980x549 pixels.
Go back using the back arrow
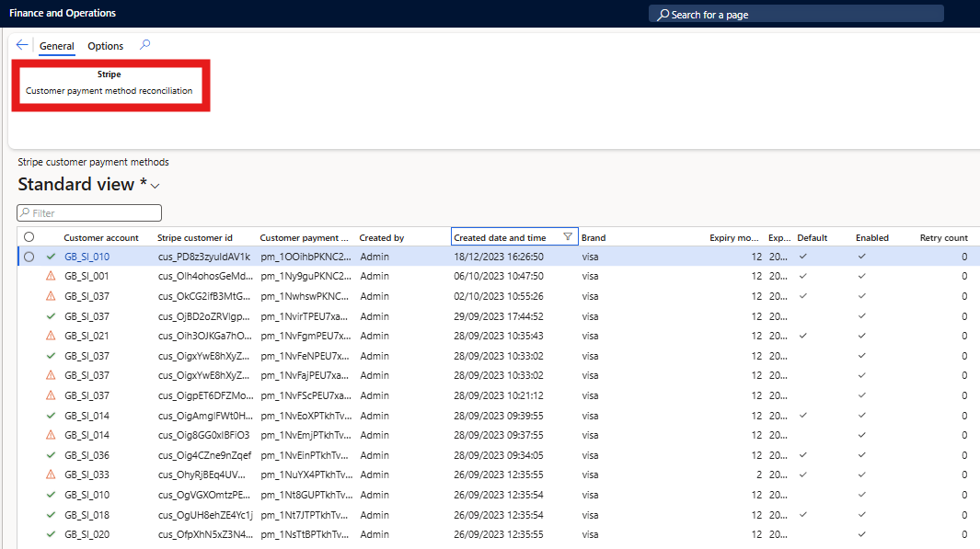[22, 45]
